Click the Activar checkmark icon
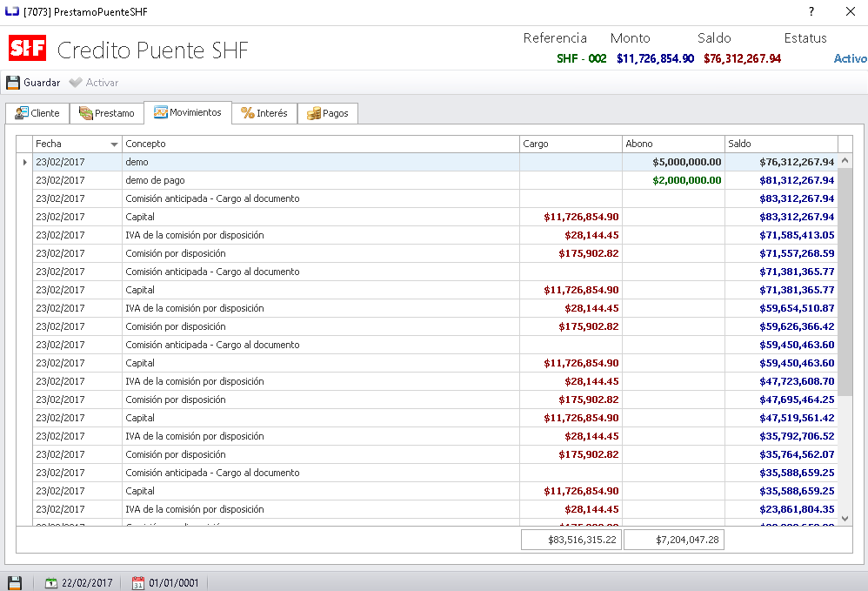The image size is (868, 591). [x=76, y=83]
